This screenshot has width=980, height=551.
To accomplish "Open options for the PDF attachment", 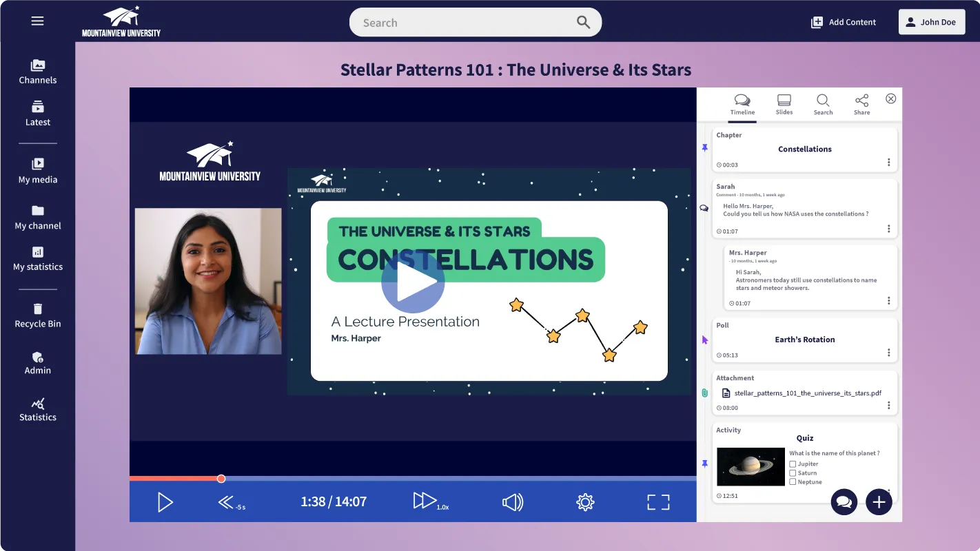I will (888, 406).
